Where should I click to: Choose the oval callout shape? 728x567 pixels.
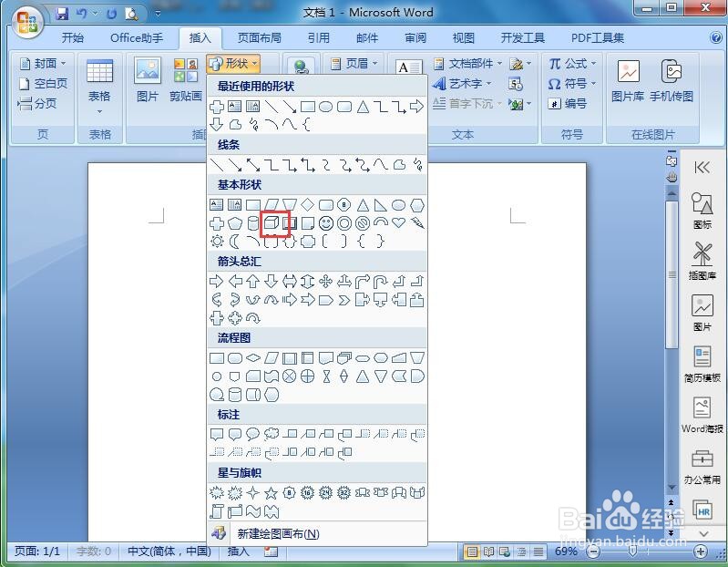pyautogui.click(x=253, y=434)
